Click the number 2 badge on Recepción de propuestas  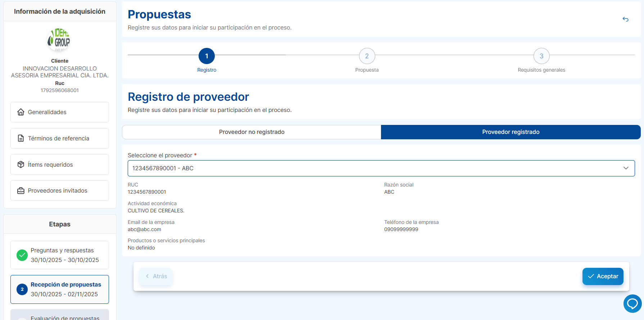coord(22,289)
